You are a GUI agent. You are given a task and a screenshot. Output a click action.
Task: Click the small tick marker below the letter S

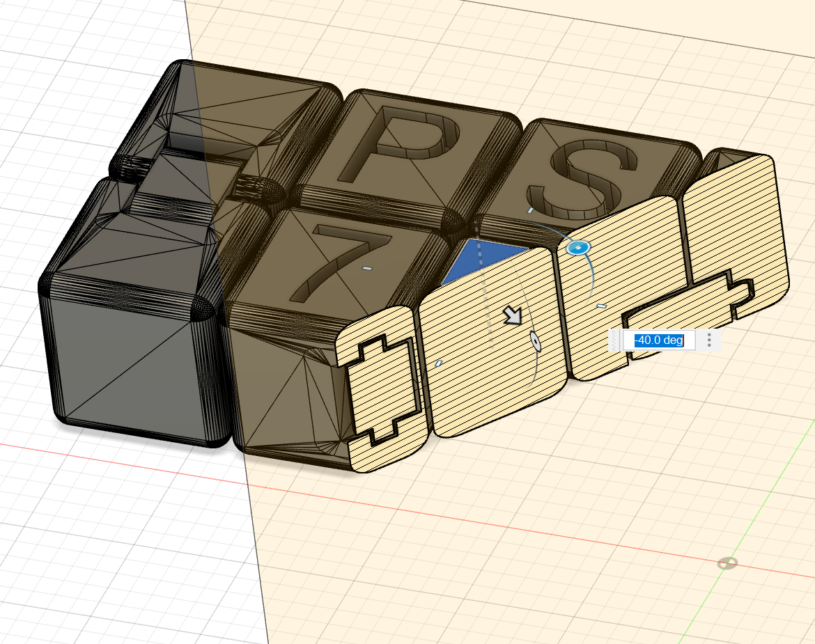530,210
